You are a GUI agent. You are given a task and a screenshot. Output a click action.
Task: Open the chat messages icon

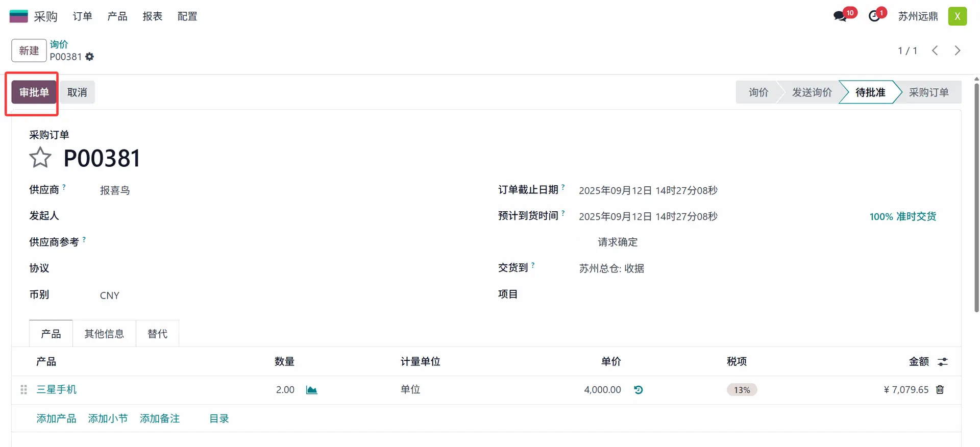click(x=840, y=16)
